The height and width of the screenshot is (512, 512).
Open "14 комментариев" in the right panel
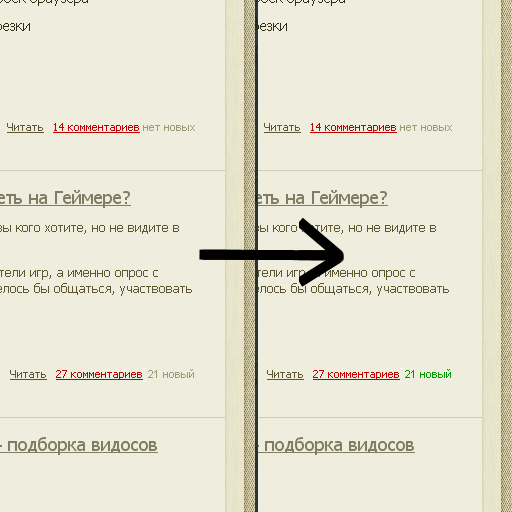[353, 127]
